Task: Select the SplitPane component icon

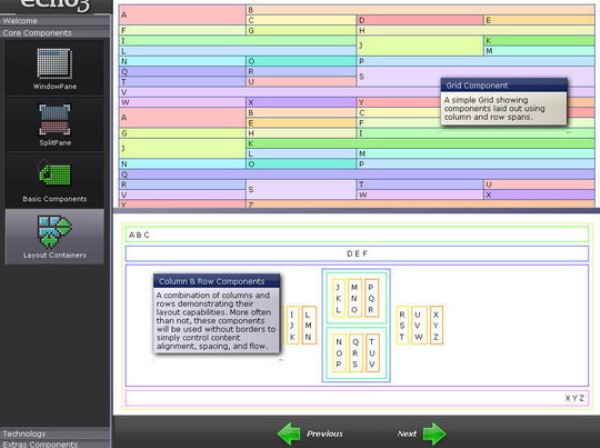Action: (x=54, y=120)
